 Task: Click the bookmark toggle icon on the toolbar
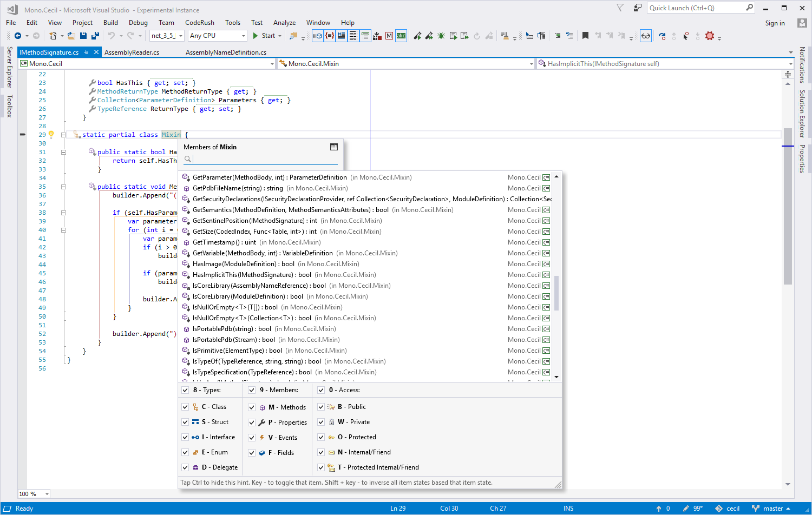tap(585, 35)
